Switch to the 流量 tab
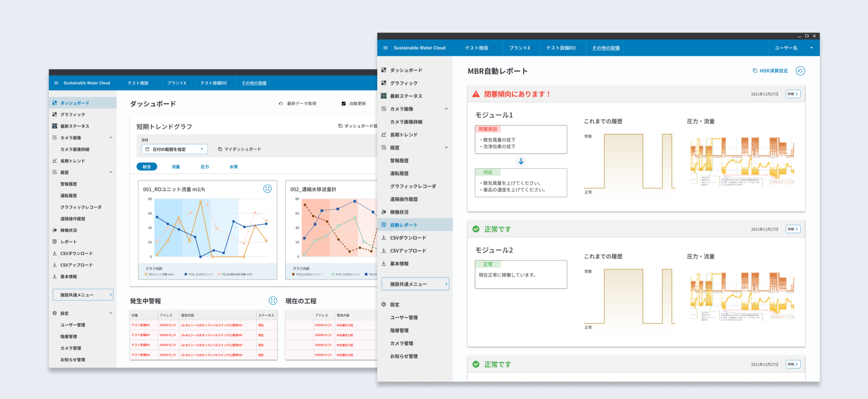Viewport: 868px width, 399px height. 175,167
